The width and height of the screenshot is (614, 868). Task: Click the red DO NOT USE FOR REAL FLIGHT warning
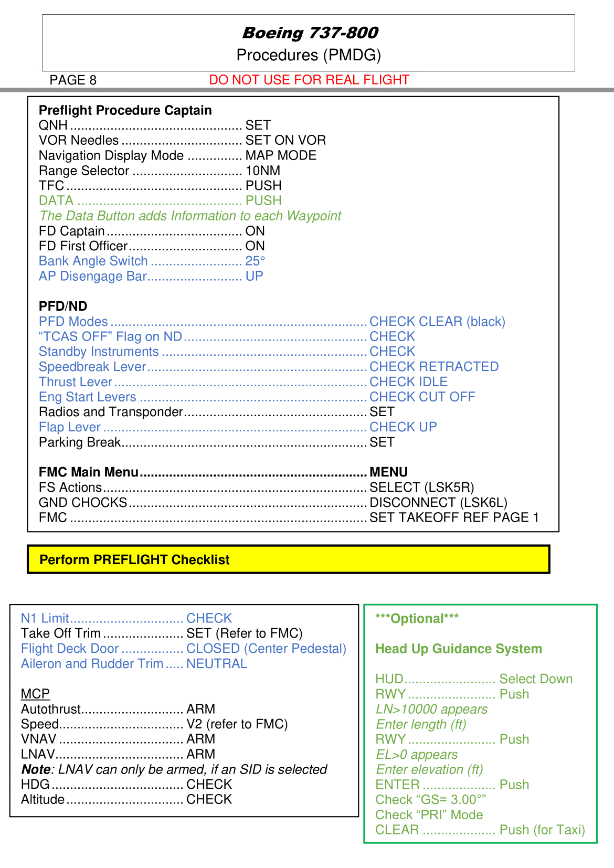pos(309,80)
